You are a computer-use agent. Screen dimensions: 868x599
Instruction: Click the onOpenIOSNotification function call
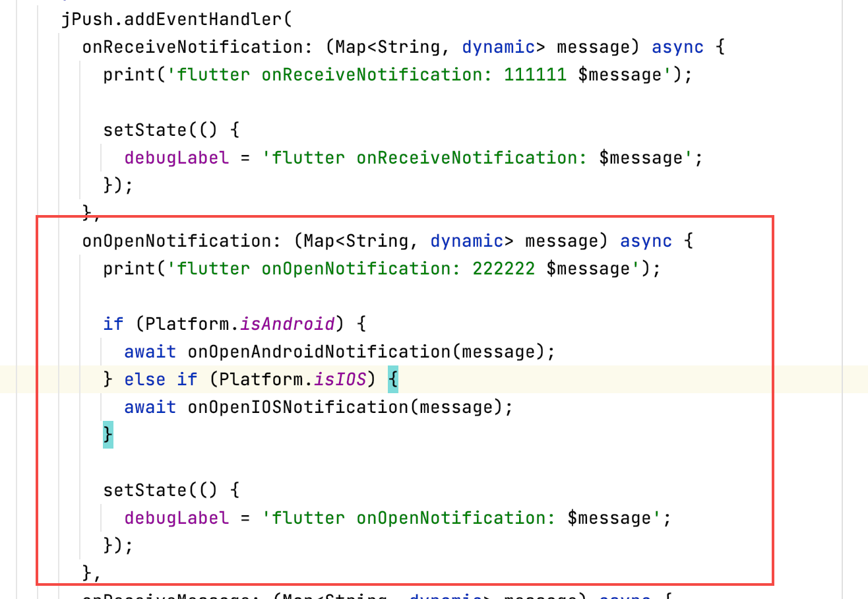(x=298, y=407)
